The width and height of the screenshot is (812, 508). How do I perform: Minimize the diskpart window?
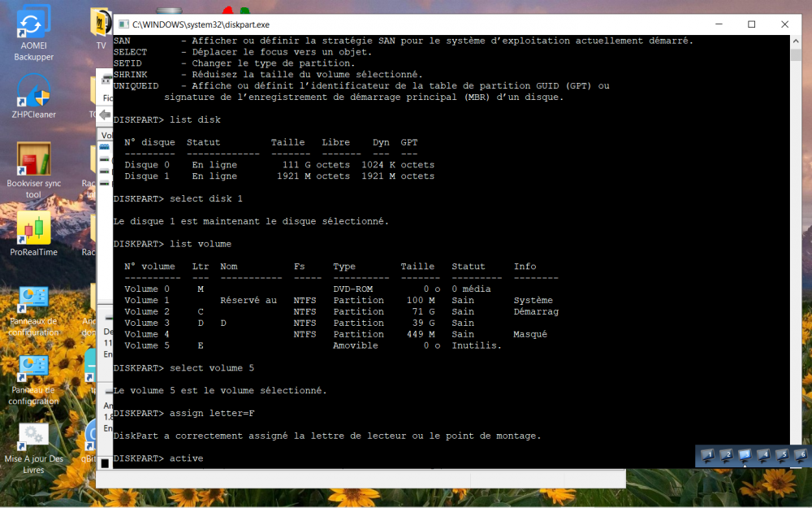click(x=719, y=24)
